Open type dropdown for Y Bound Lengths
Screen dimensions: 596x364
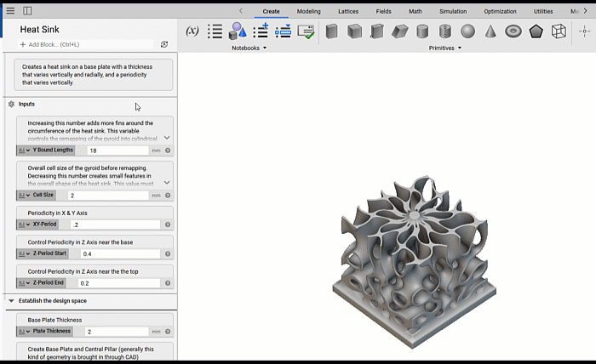coord(24,151)
